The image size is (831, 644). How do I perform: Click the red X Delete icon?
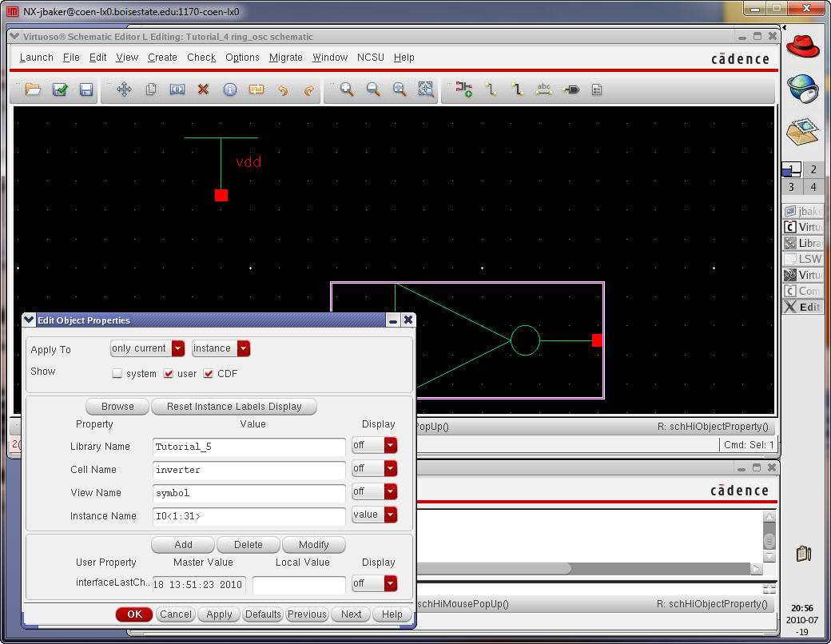click(203, 89)
